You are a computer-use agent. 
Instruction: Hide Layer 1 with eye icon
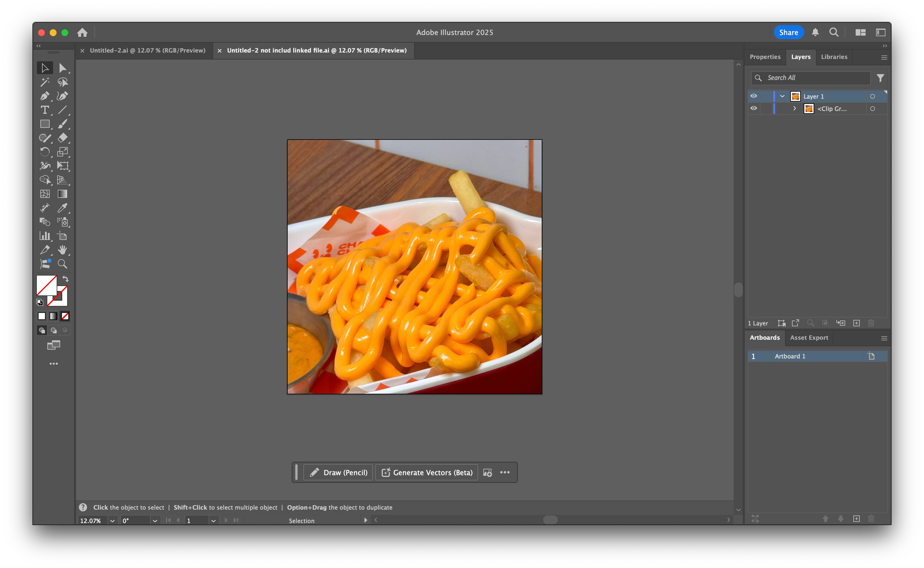click(754, 96)
